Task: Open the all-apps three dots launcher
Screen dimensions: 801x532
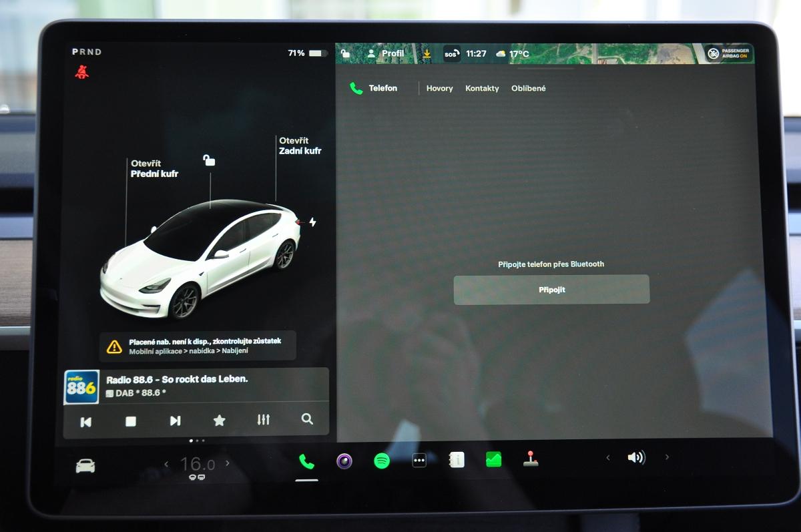Action: click(419, 461)
